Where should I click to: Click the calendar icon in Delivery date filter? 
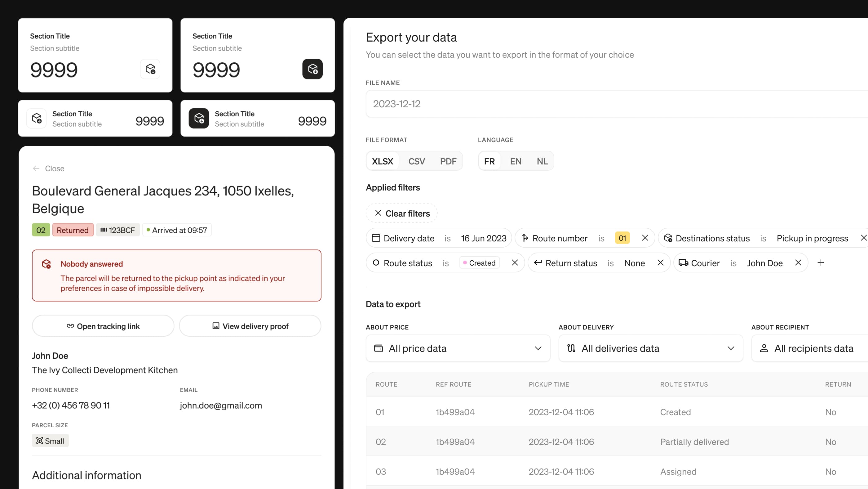click(x=376, y=238)
